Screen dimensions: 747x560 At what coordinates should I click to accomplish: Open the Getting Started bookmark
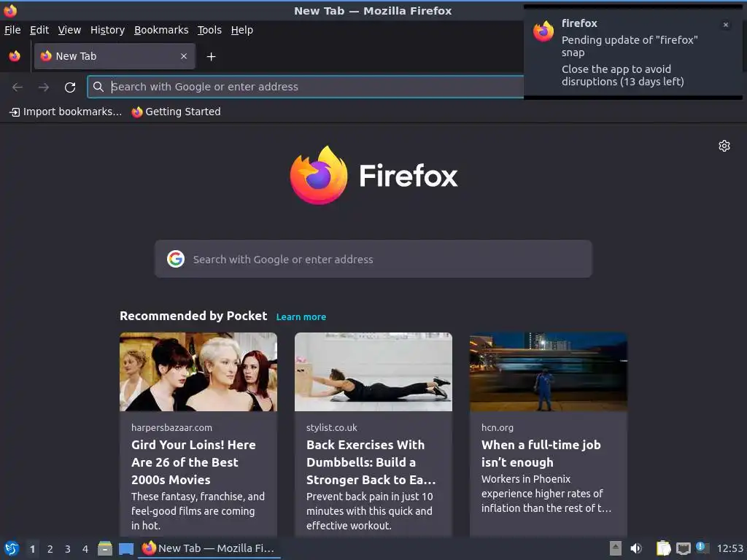tap(177, 112)
